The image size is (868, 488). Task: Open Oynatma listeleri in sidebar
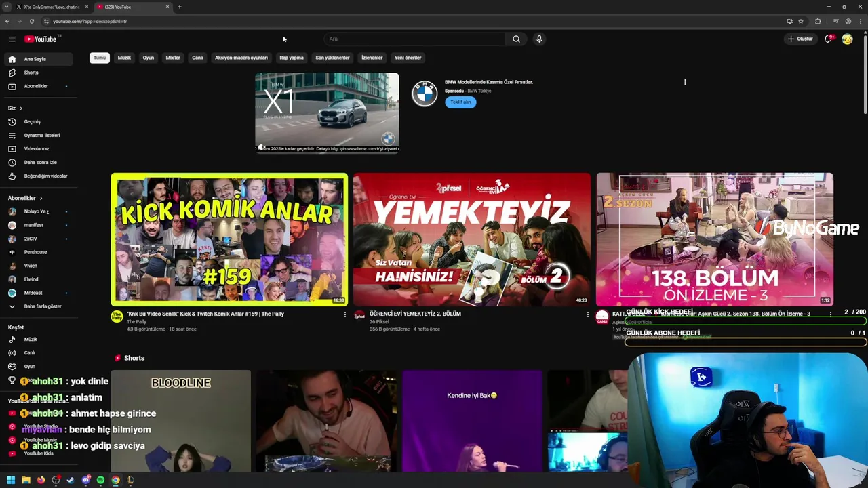pos(38,135)
